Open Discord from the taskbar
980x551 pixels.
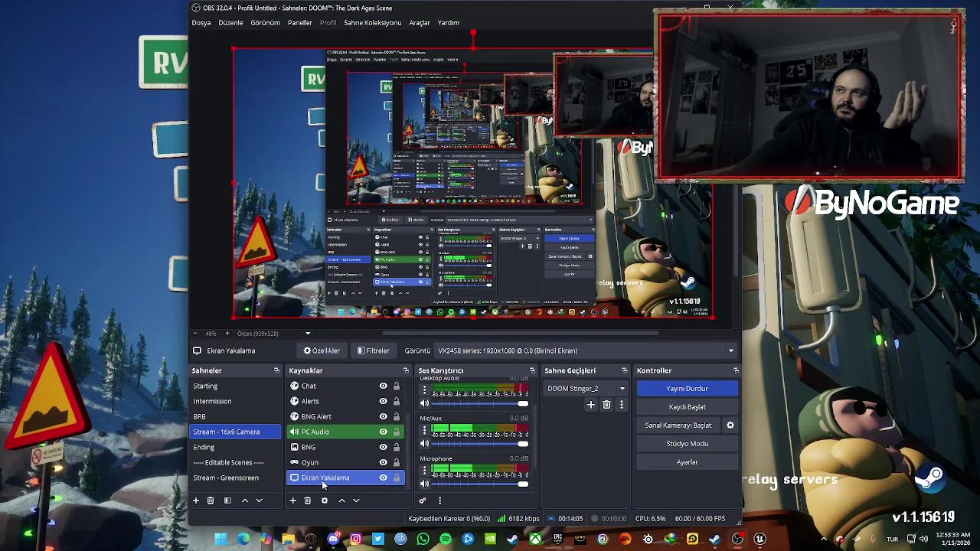pos(333,540)
